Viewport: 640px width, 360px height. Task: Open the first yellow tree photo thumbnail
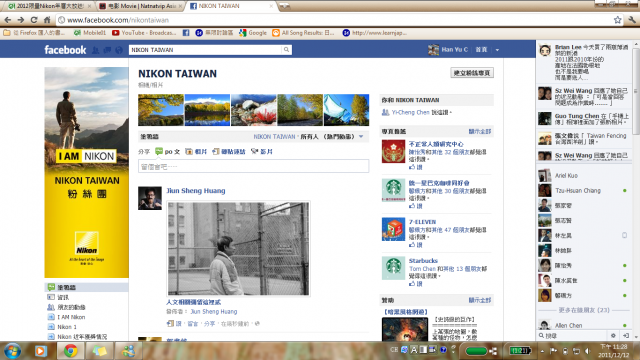[x=161, y=110]
